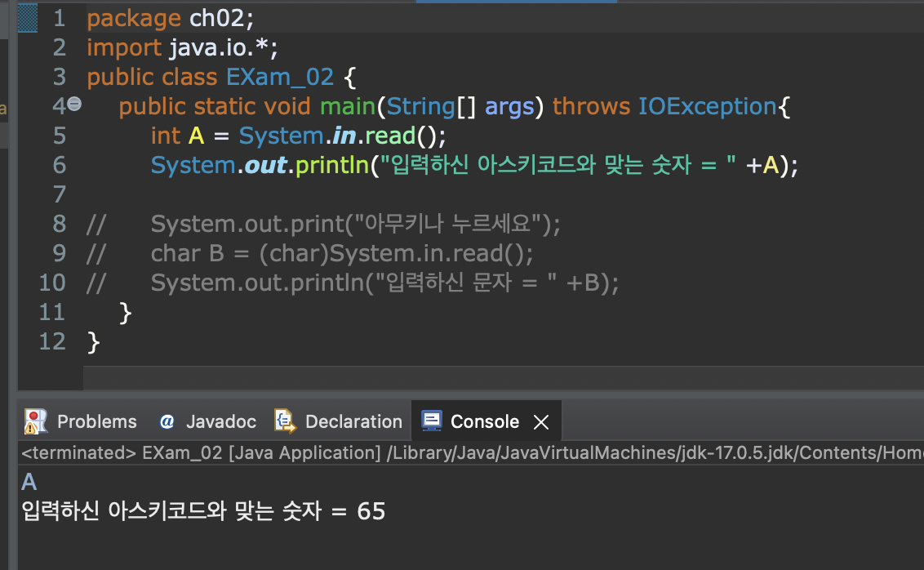
Task: Click the marker on line 1 ruler
Action: click(x=28, y=18)
